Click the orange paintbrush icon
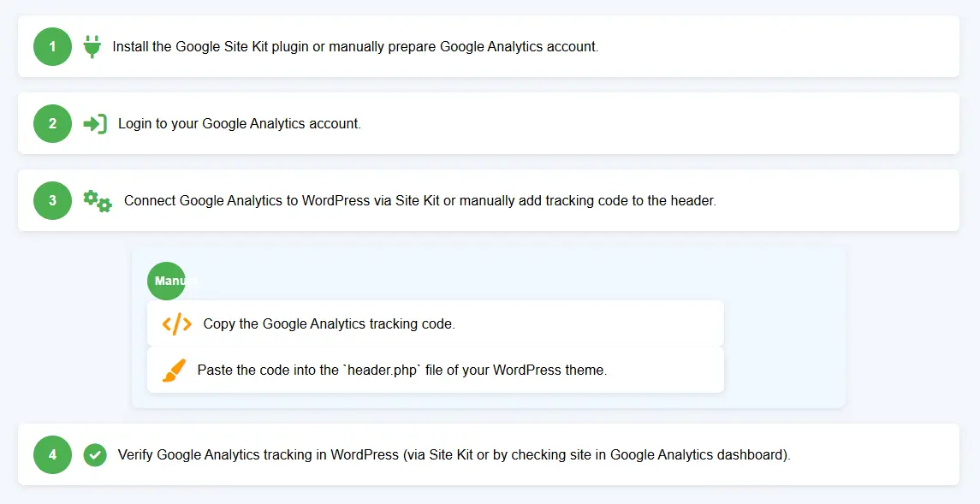The height and width of the screenshot is (504, 980). pos(174,371)
